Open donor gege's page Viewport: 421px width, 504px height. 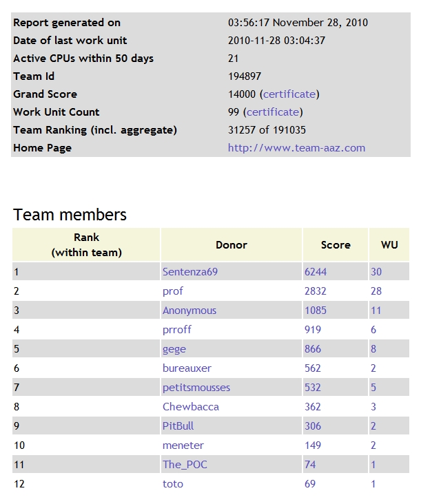[174, 349]
